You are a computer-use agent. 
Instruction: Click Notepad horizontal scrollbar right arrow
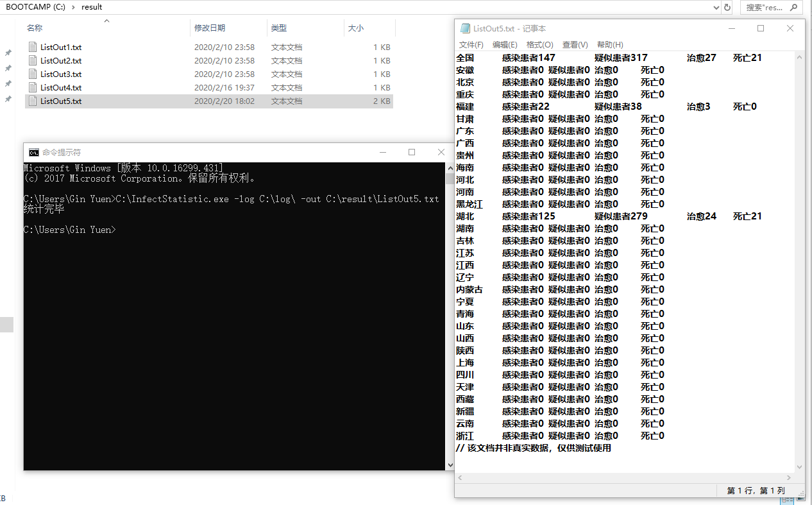pos(788,478)
